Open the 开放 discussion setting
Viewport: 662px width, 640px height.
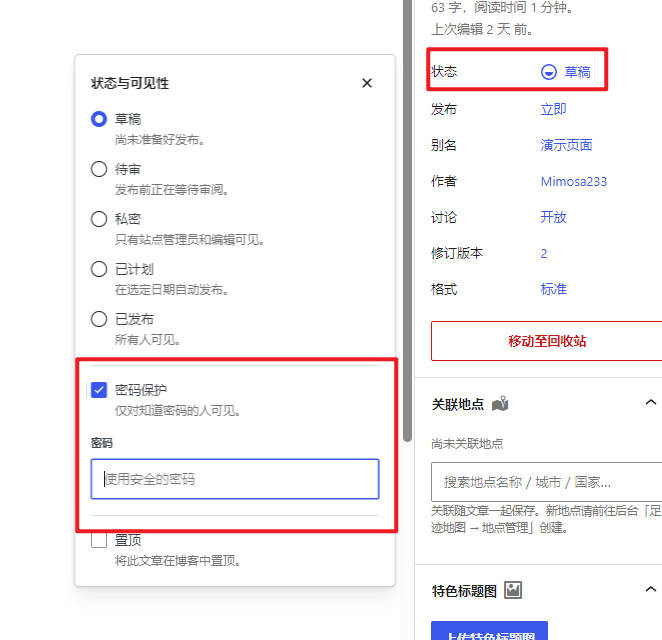pos(553,217)
